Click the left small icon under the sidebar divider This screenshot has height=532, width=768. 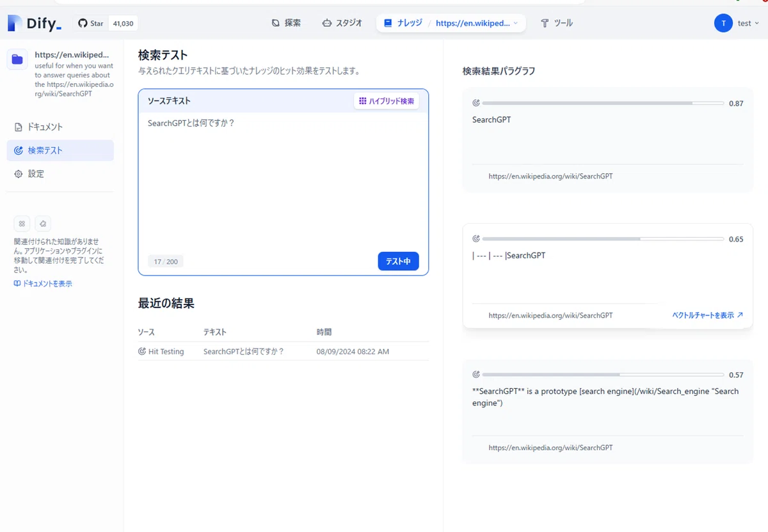[22, 224]
